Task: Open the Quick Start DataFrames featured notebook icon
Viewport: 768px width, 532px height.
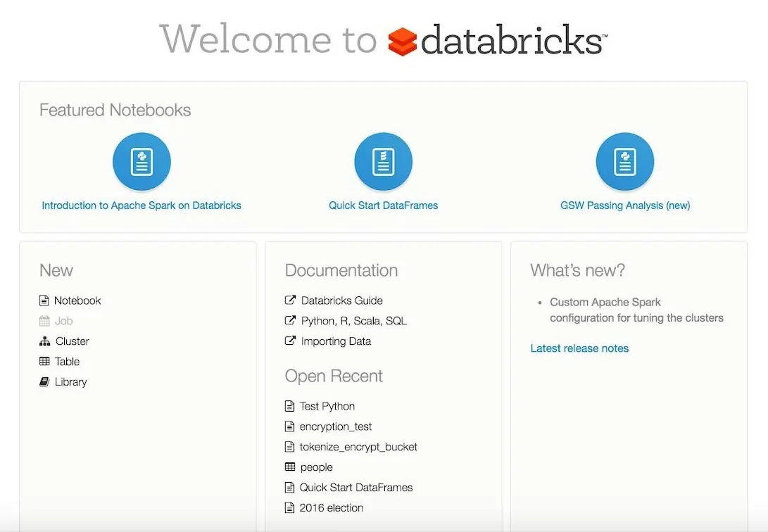Action: click(383, 162)
